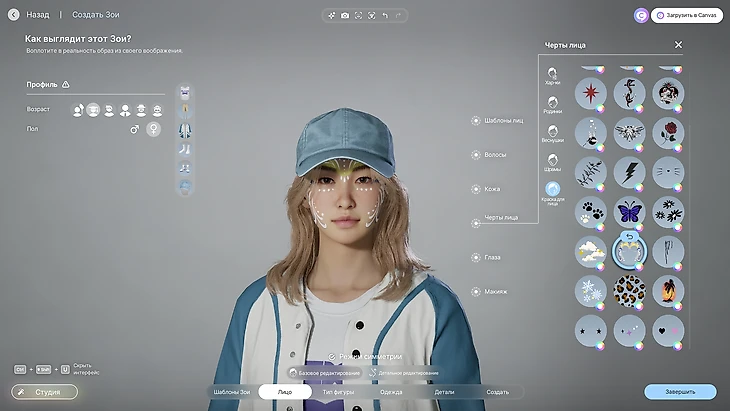Image resolution: width=730 pixels, height=411 pixels.
Task: Switch to the Одежда tab
Action: 391,392
